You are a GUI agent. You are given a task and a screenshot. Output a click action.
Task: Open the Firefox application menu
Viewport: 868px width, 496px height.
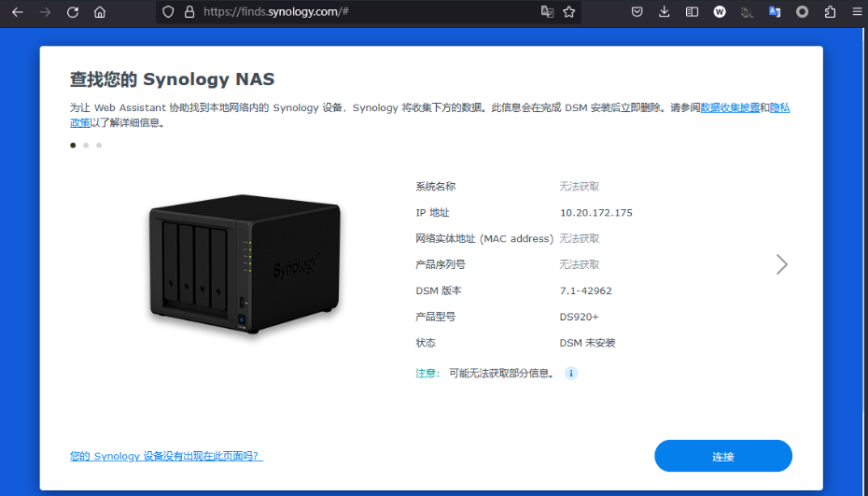point(856,12)
